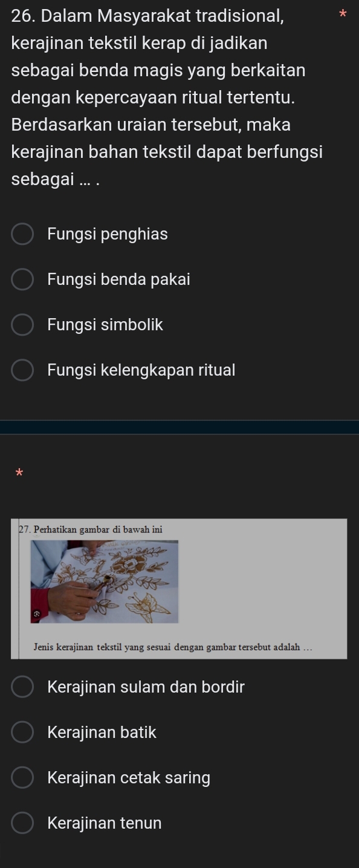Viewport: 359px width, 868px height.
Task: Click the "Fungsi simbolik" label text
Action: coord(106,325)
